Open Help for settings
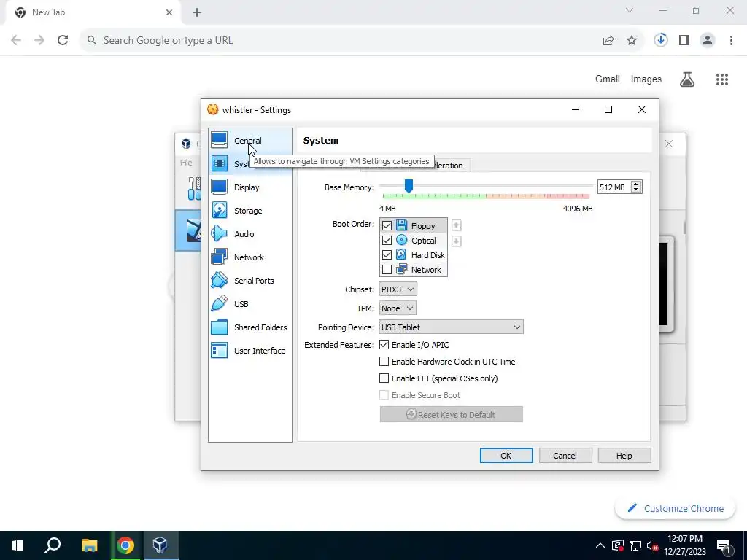 coord(624,456)
